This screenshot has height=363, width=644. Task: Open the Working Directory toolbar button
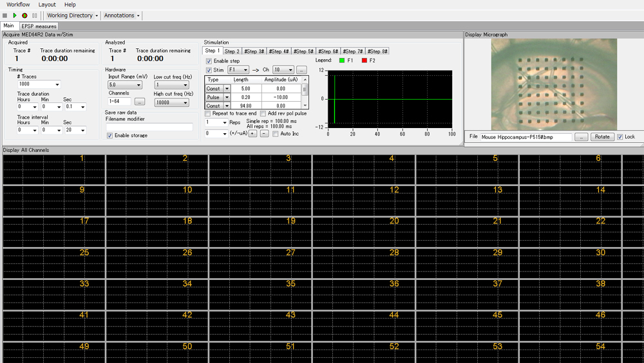click(x=72, y=15)
